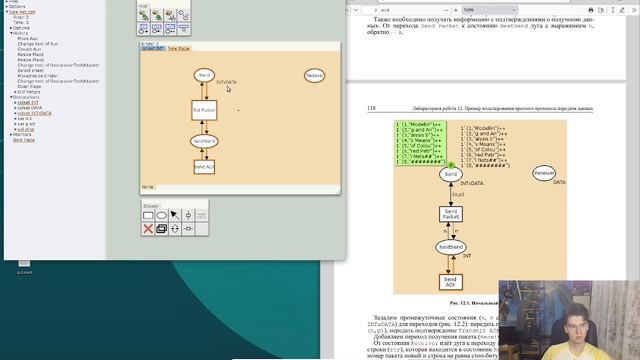Select the clone element tool in Create palette

click(x=162, y=229)
